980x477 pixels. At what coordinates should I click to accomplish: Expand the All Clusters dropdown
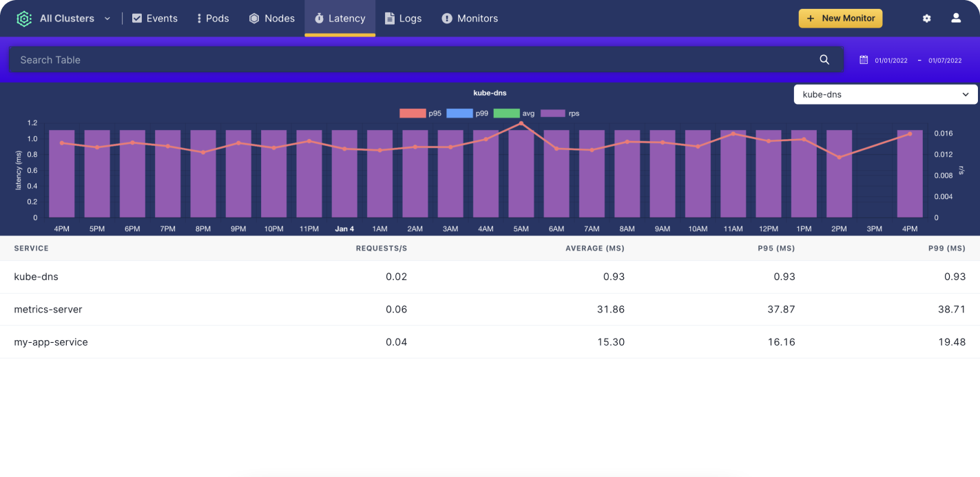[x=74, y=19]
